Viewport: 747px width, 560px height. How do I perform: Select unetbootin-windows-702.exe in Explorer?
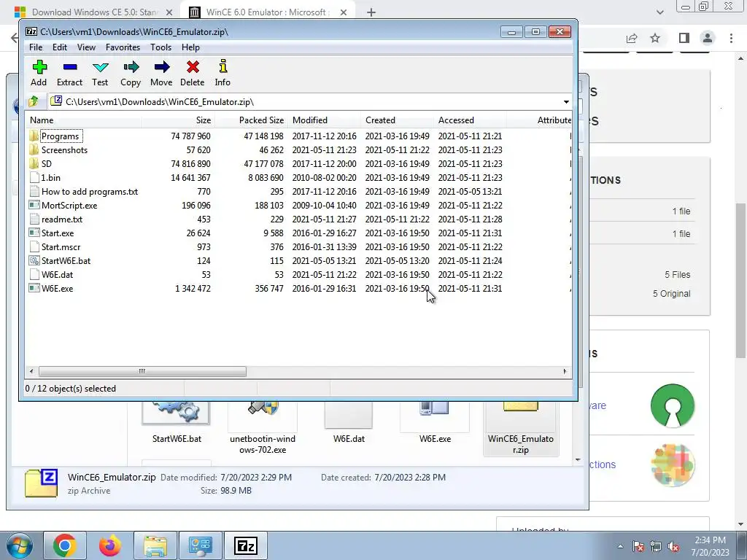pyautogui.click(x=263, y=429)
